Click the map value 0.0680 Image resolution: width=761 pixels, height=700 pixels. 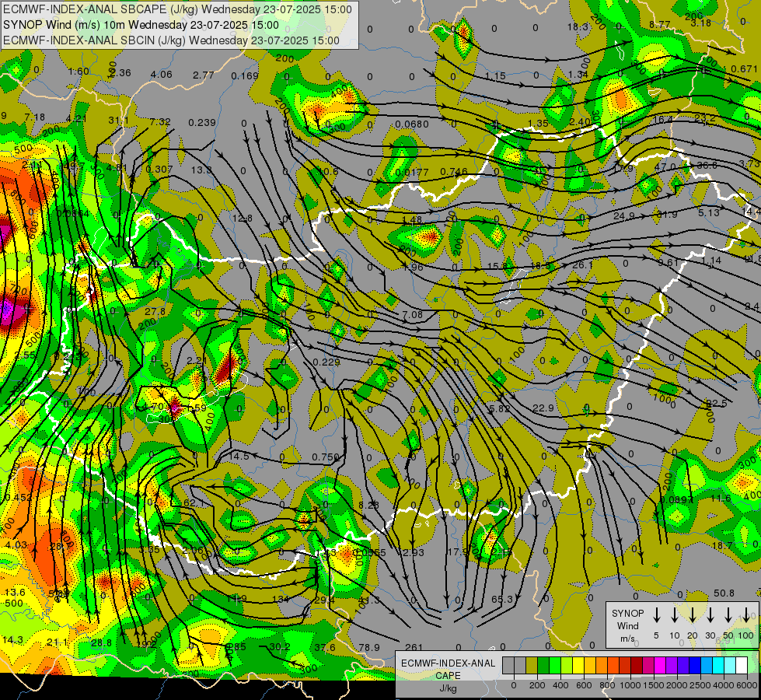tap(411, 124)
